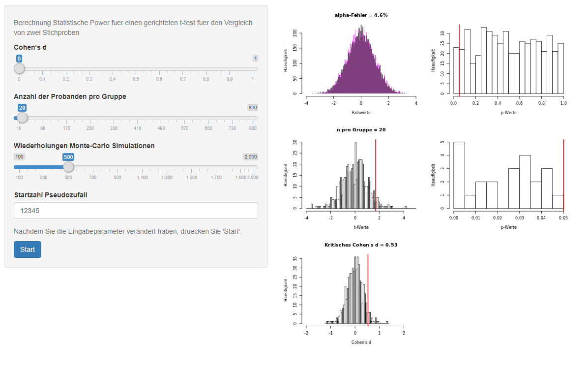Set Probanden slider track to 650

[208, 118]
